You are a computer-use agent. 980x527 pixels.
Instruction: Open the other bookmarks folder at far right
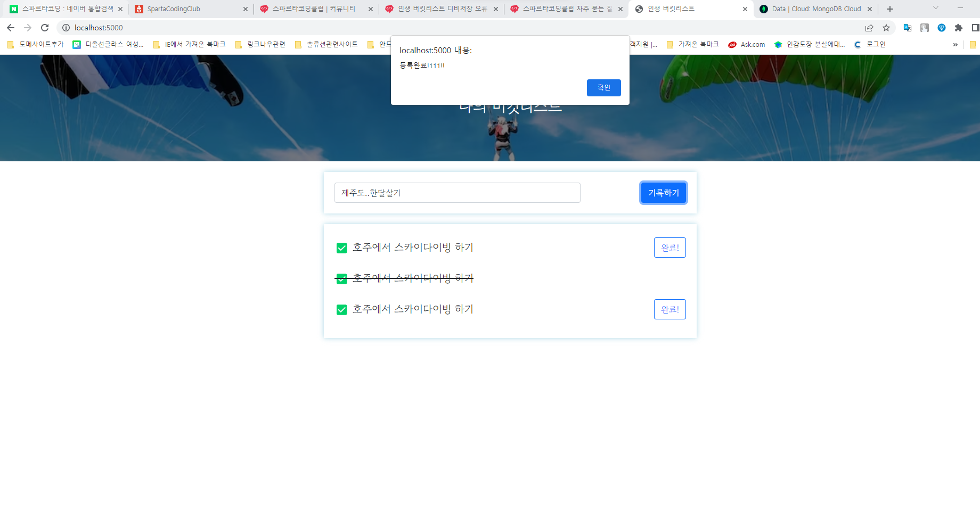973,45
